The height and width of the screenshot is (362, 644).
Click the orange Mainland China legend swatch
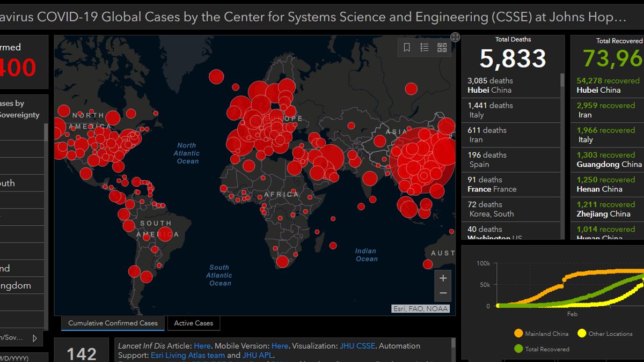pos(518,334)
